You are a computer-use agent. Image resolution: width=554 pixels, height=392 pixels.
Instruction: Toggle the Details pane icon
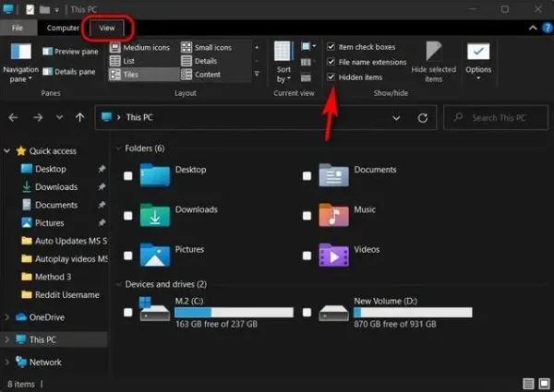(47, 72)
